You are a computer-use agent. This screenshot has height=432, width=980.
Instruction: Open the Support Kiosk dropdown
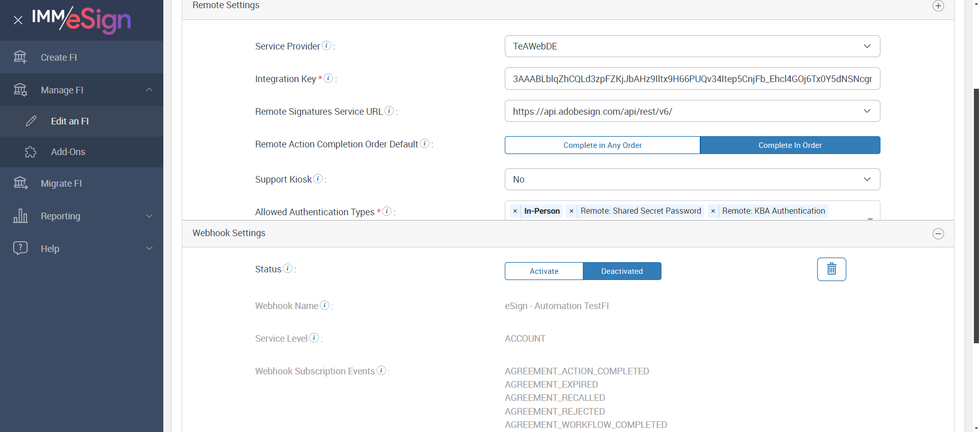click(692, 180)
